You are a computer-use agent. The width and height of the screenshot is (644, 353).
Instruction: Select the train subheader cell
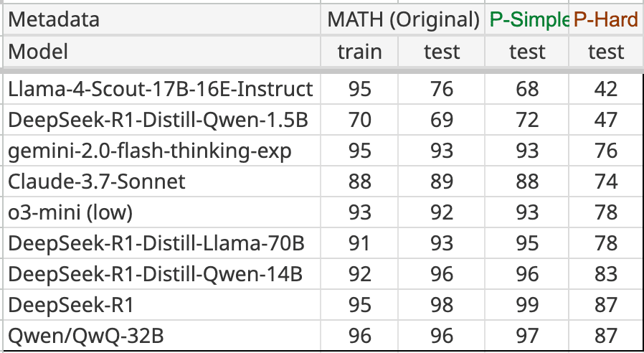tap(360, 52)
